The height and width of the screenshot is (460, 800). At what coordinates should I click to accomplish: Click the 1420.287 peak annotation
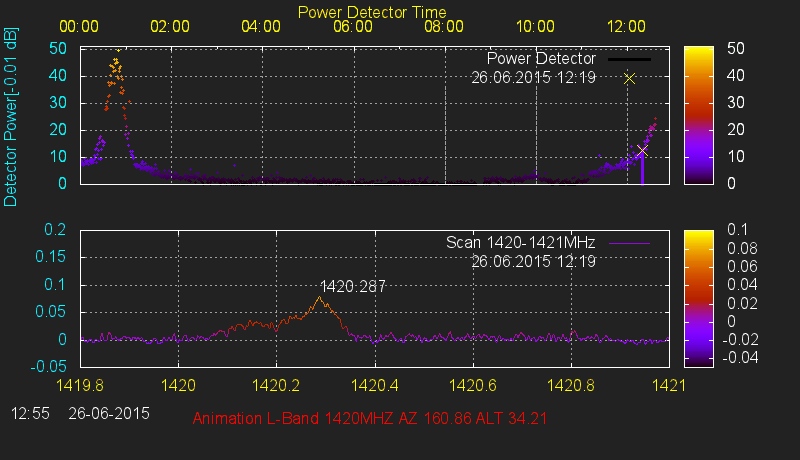tap(353, 287)
